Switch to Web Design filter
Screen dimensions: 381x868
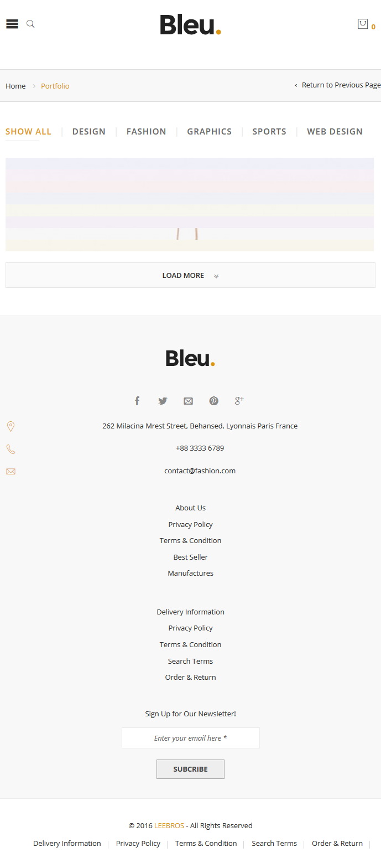335,131
